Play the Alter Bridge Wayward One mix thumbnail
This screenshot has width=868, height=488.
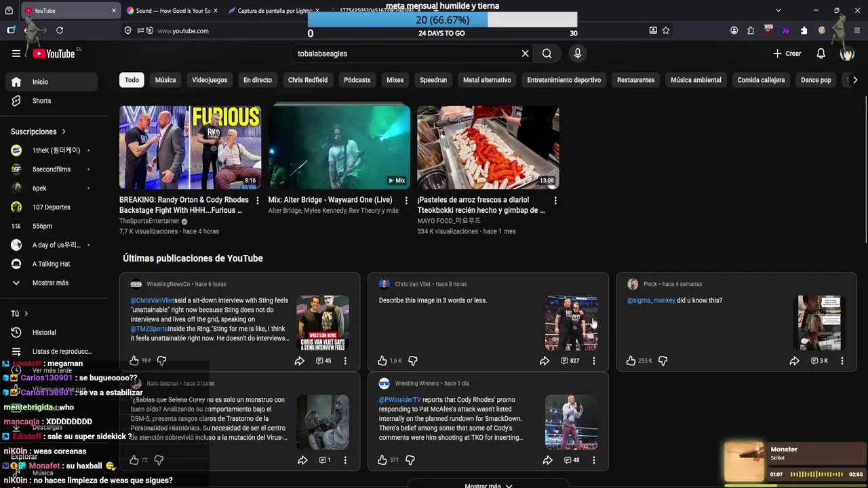(339, 147)
